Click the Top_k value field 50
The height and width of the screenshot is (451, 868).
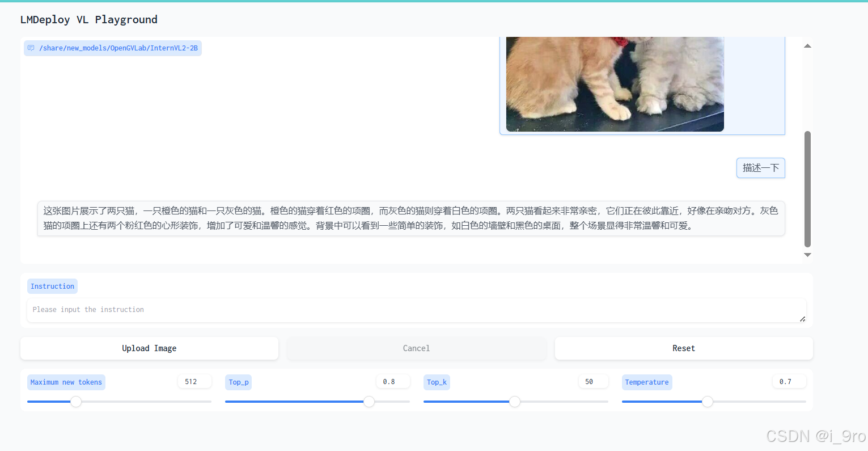(x=593, y=382)
